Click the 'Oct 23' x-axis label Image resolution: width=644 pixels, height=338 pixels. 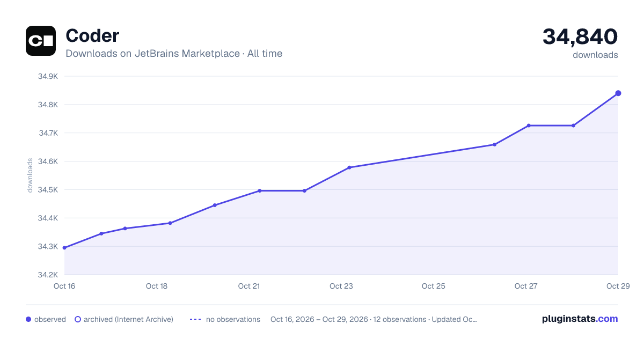tap(341, 286)
